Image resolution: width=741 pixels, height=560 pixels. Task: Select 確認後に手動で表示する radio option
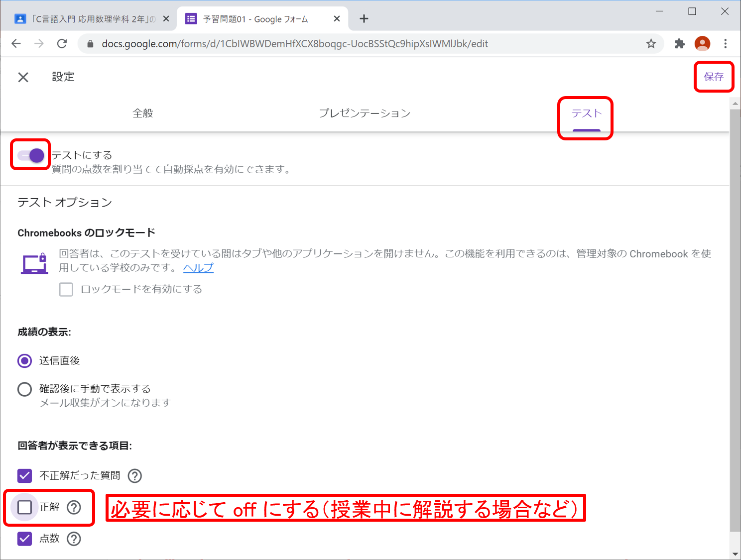pyautogui.click(x=24, y=389)
